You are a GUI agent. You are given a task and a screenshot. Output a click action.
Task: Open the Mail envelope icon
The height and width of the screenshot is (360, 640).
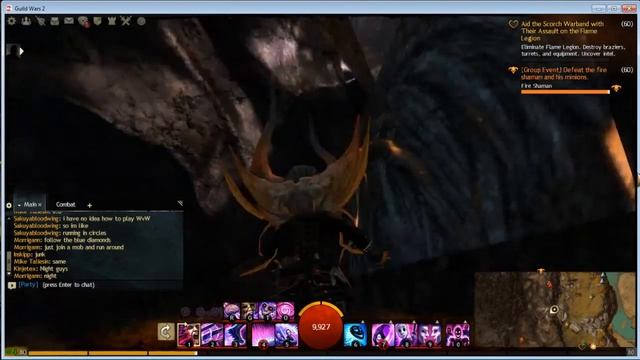pyautogui.click(x=69, y=20)
